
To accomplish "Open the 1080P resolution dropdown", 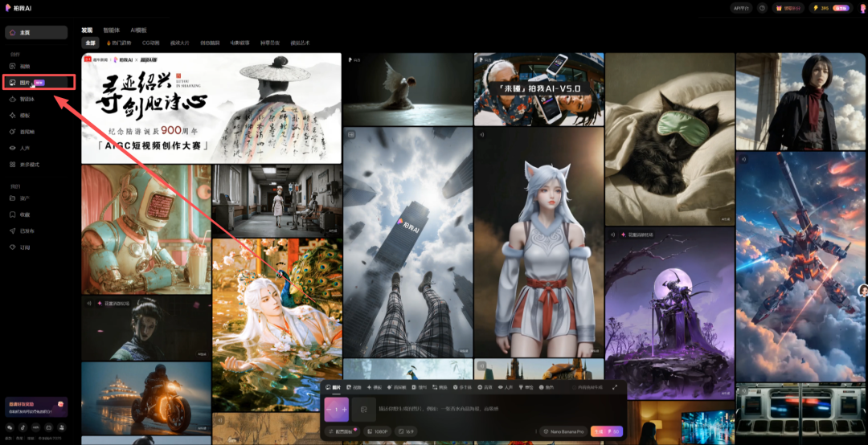I will (379, 431).
